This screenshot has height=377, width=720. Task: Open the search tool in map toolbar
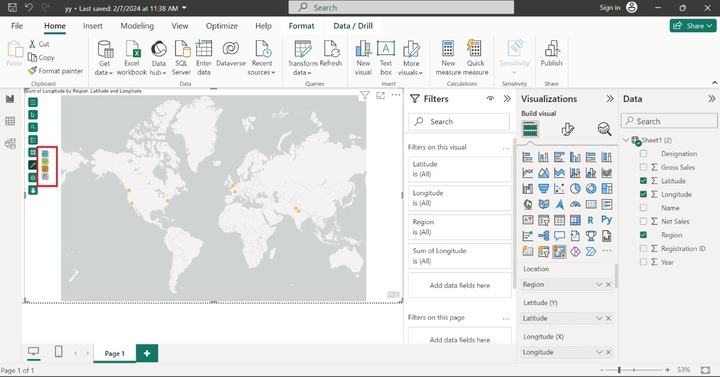[33, 127]
